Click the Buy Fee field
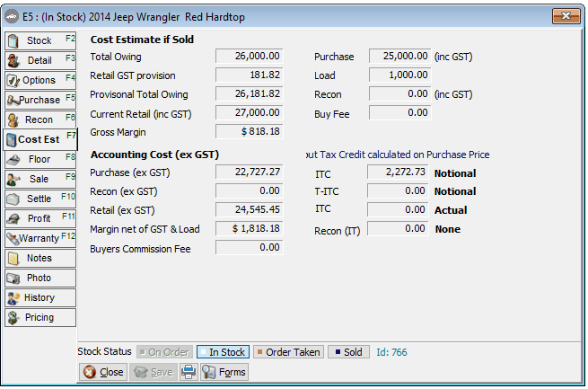 399,112
